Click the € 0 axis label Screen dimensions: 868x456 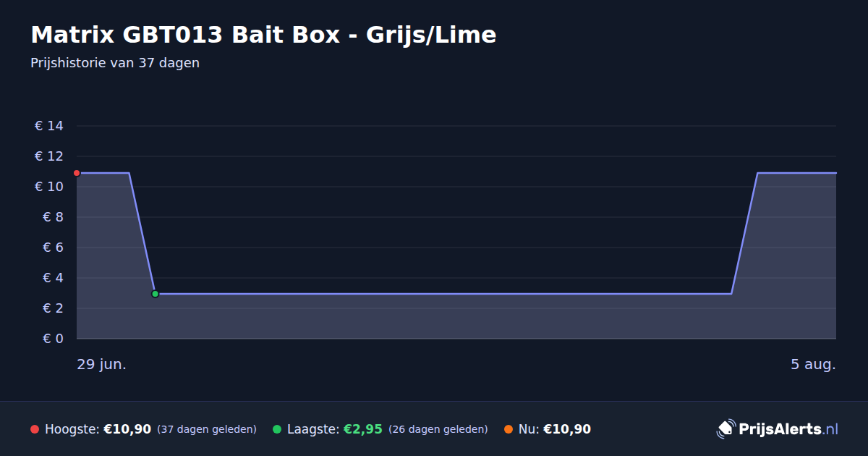coord(54,339)
